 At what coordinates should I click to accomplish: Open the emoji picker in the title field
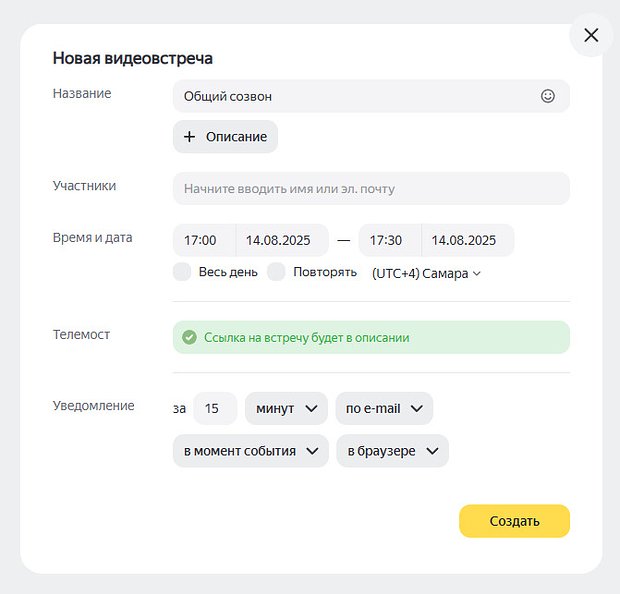coord(548,96)
